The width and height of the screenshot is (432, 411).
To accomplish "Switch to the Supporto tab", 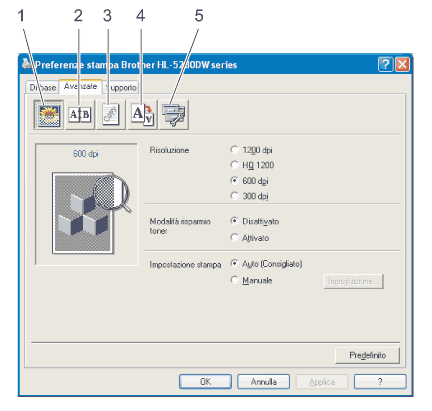I will point(121,87).
